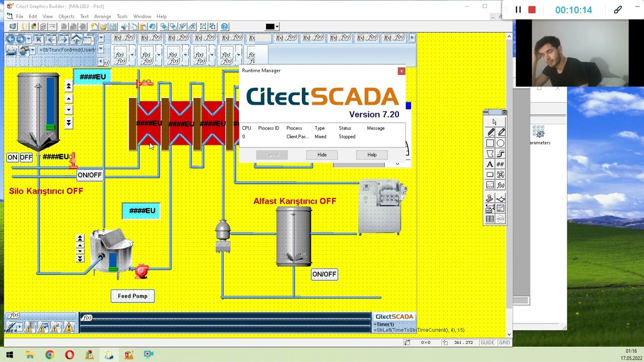The width and height of the screenshot is (644, 362).
Task: Pick the Polygon tool in toolbox
Action: (490, 154)
